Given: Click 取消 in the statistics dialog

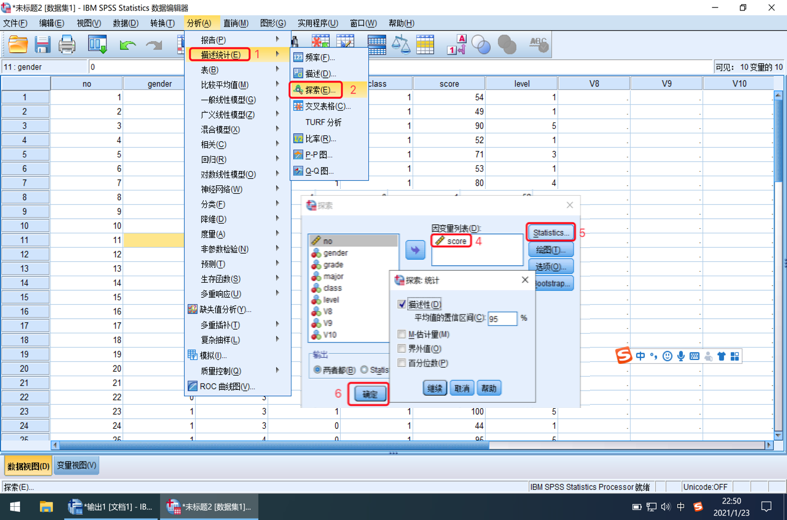Looking at the screenshot, I should click(x=462, y=388).
